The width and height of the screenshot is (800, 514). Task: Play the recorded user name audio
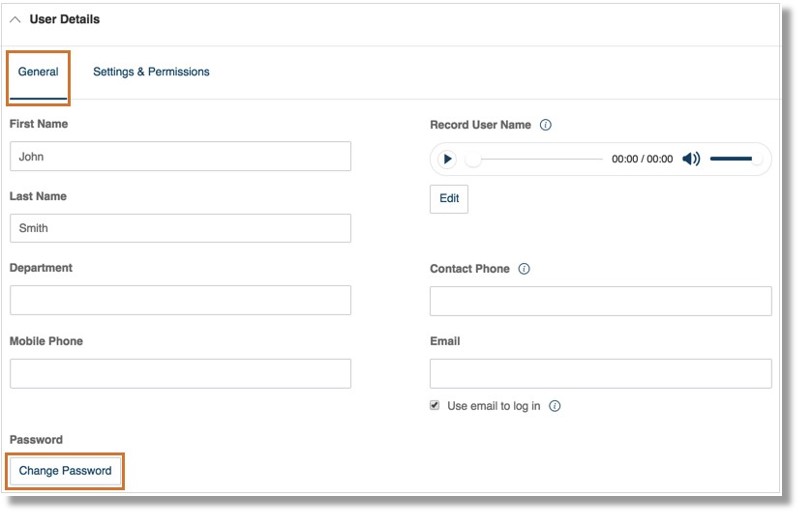(447, 159)
